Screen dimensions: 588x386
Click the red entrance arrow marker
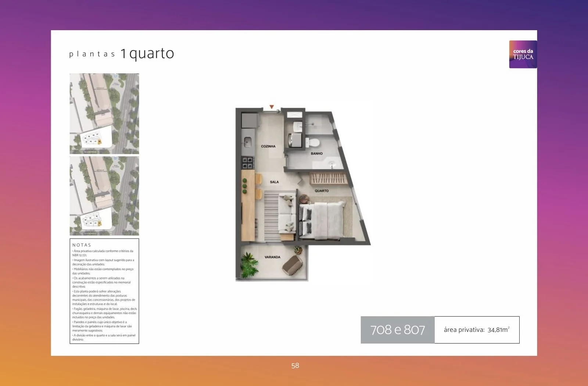tap(272, 107)
